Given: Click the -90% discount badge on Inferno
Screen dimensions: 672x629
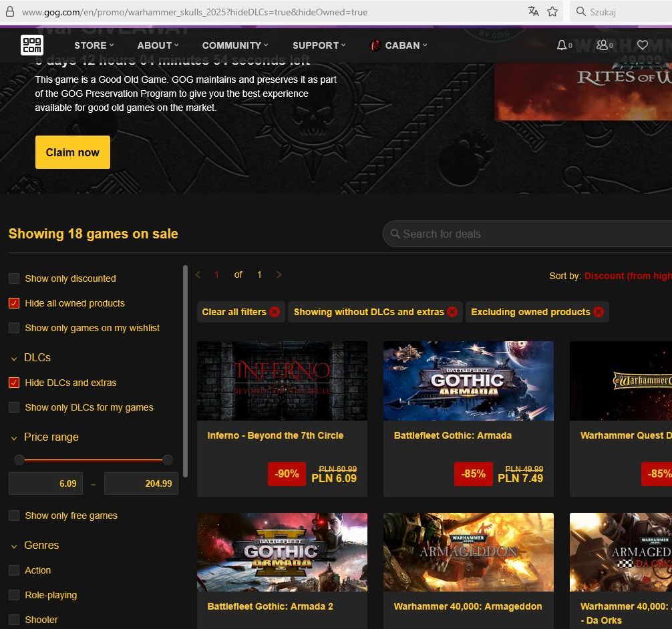Looking at the screenshot, I should (x=287, y=473).
